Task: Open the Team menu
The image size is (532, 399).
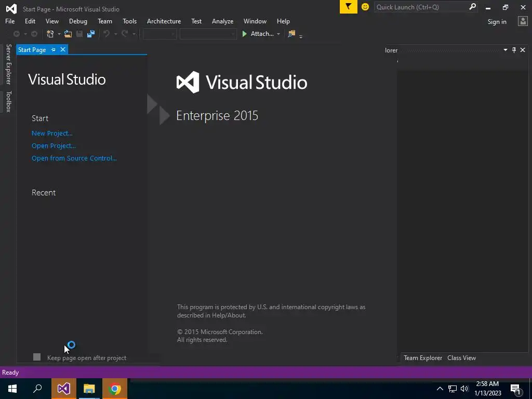Action: coord(105,21)
